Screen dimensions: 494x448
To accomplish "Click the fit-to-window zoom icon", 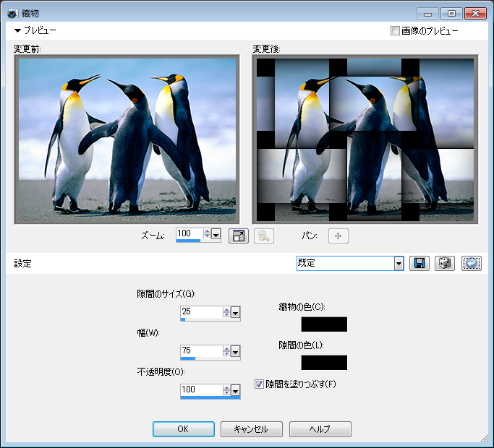I will [x=239, y=236].
